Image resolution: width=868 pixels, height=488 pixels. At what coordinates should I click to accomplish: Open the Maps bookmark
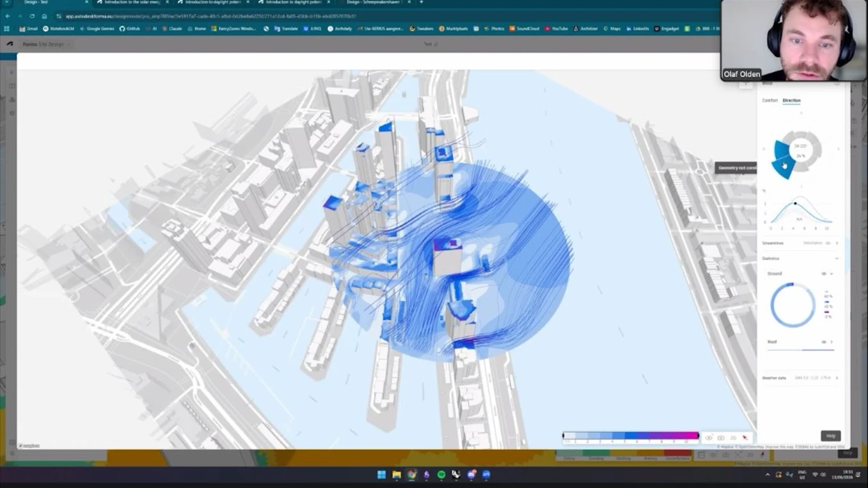[x=612, y=29]
